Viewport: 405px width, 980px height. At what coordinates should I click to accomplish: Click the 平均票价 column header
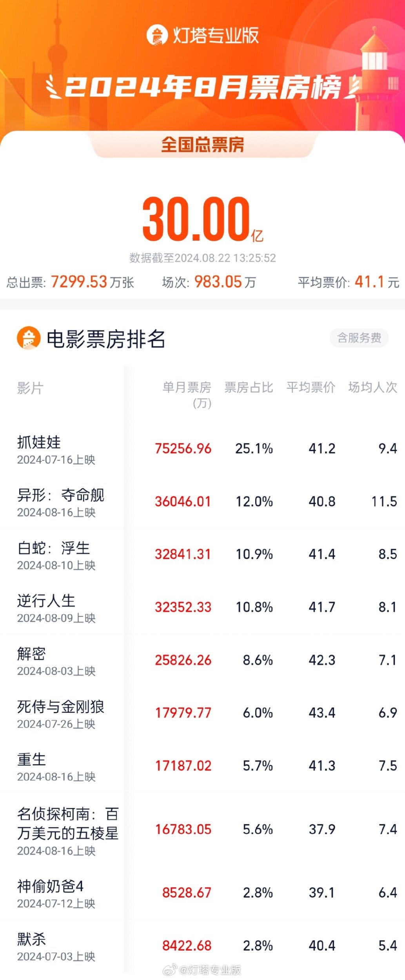[x=311, y=388]
